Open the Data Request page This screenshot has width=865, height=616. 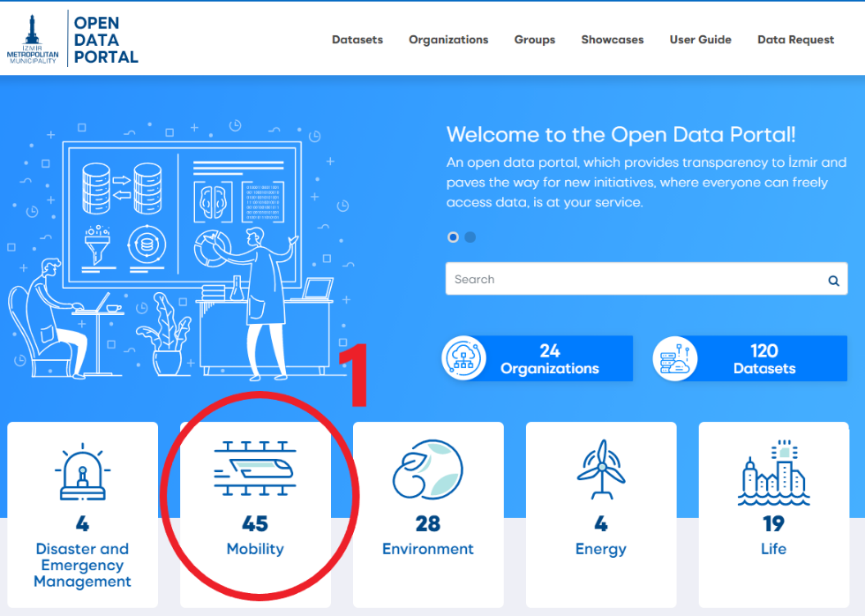795,40
